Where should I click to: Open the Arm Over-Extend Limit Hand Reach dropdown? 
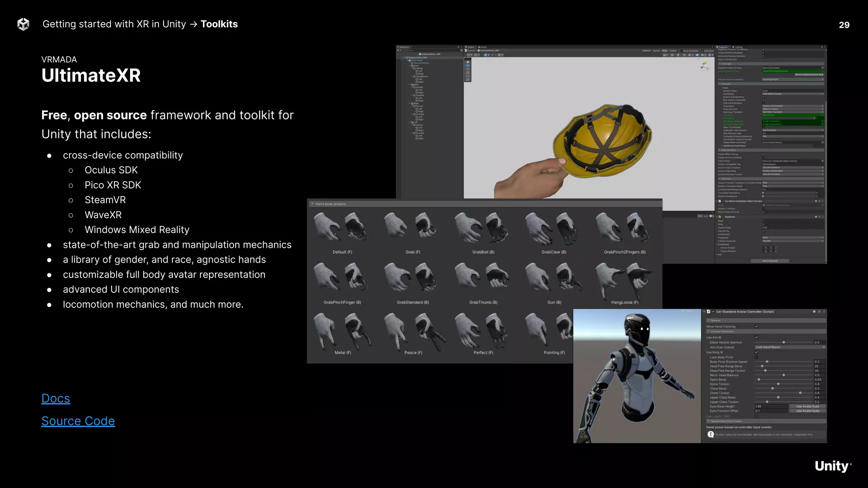pyautogui.click(x=790, y=347)
